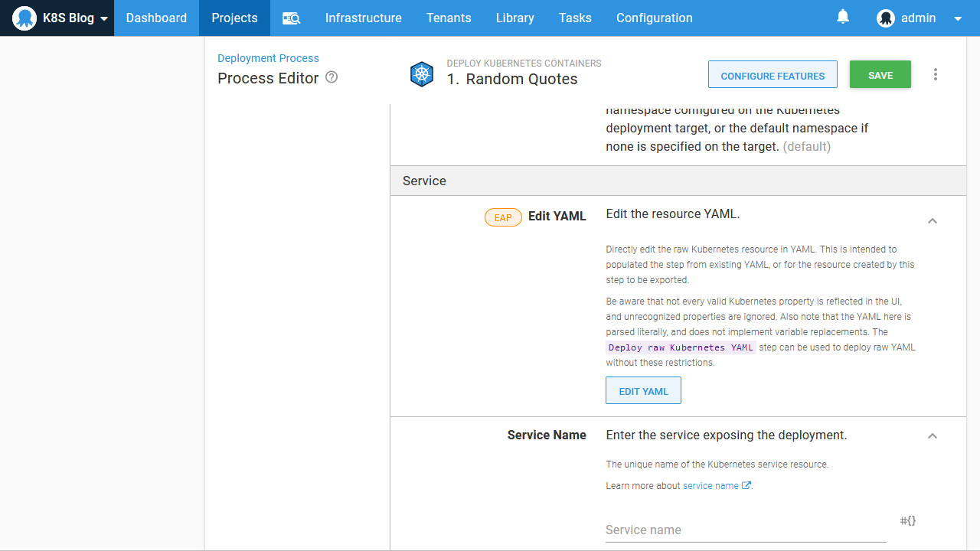Navigate to Library in the top menu

[x=514, y=18]
